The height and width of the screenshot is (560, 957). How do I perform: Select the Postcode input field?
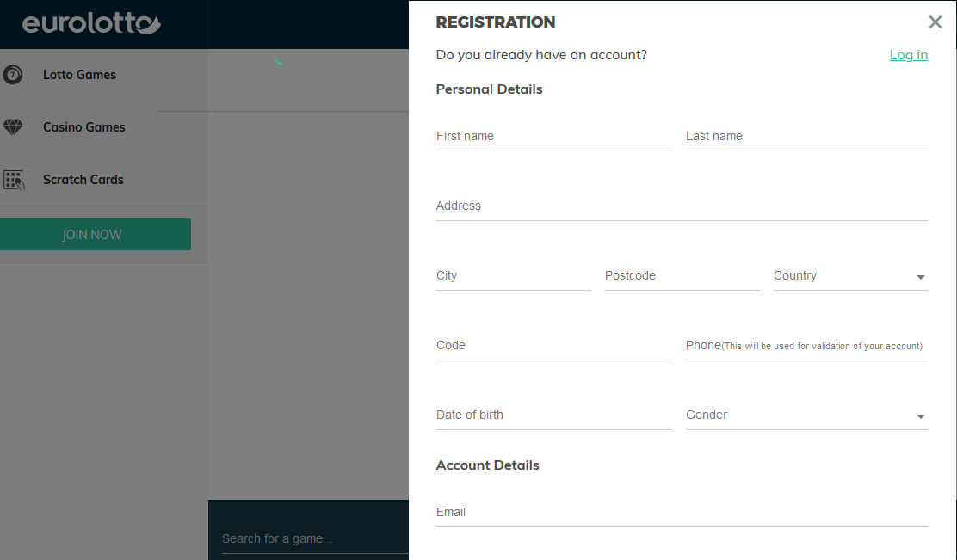[x=682, y=276]
